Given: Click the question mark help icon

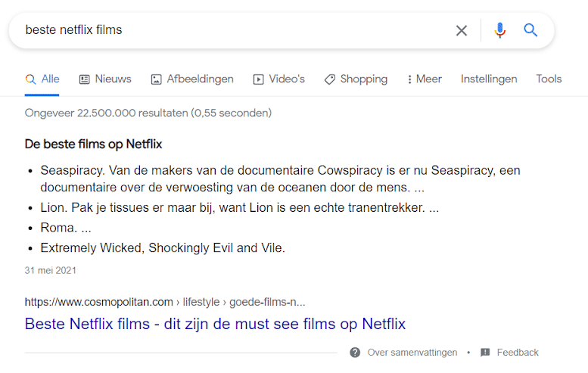Looking at the screenshot, I should [355, 353].
